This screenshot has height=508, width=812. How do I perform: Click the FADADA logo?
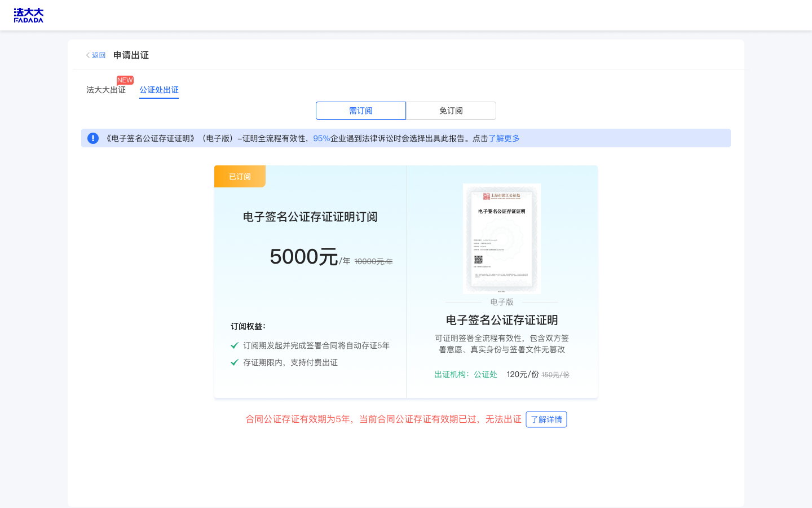29,15
